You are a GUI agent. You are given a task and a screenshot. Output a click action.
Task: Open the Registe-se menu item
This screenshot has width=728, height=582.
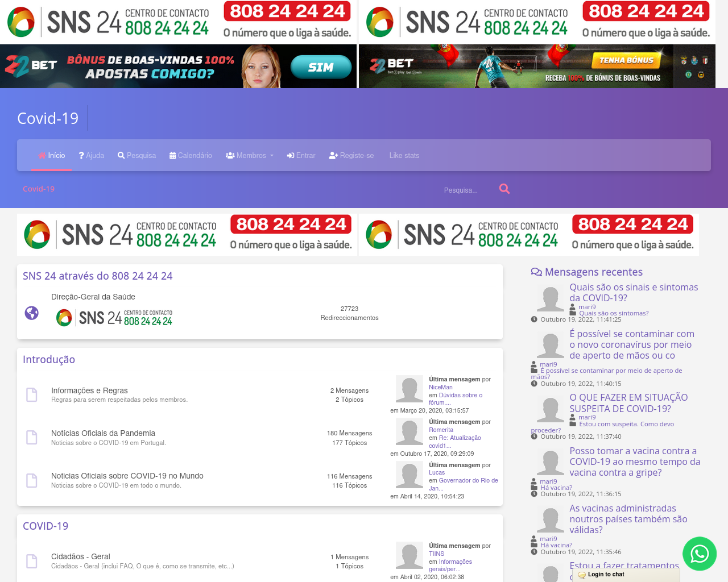(x=351, y=155)
